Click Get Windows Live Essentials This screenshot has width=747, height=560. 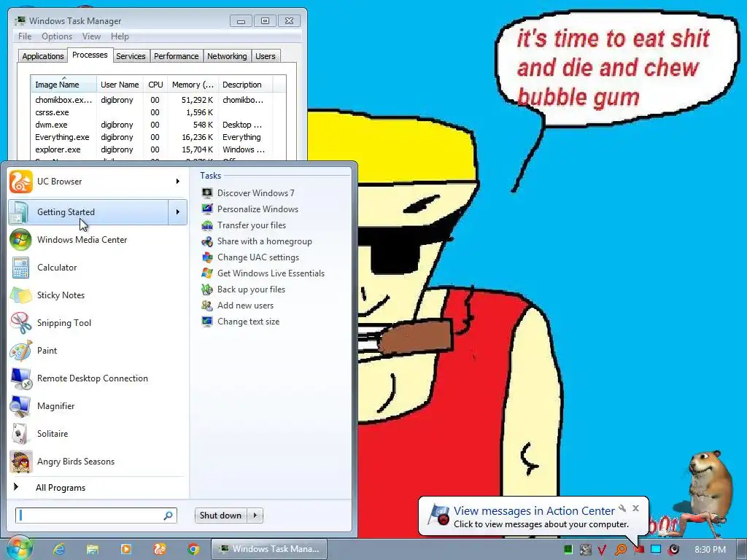click(x=263, y=273)
